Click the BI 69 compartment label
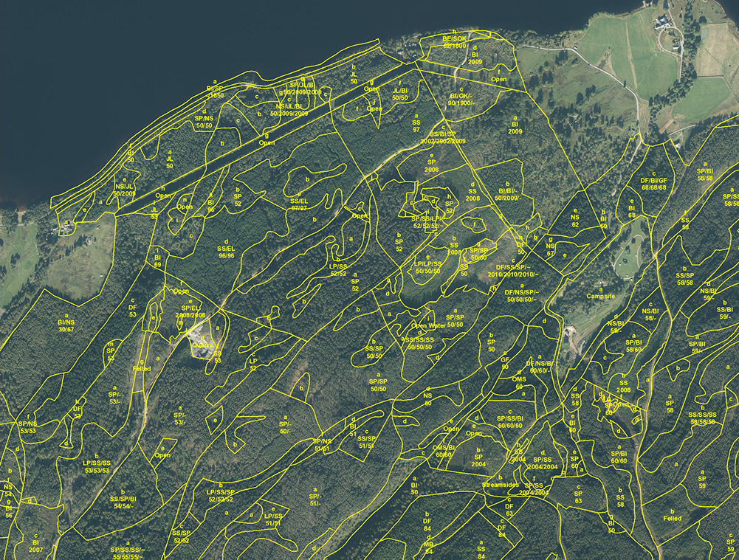 (x=157, y=260)
